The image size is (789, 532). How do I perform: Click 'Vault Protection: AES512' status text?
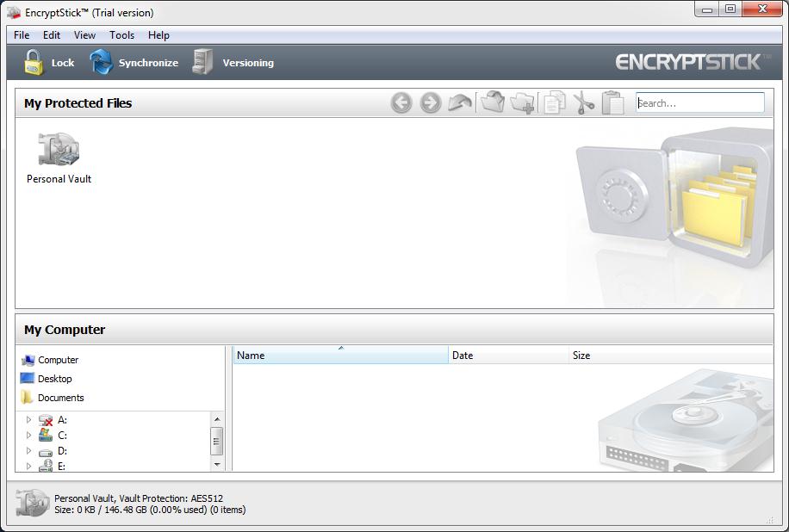click(x=171, y=498)
